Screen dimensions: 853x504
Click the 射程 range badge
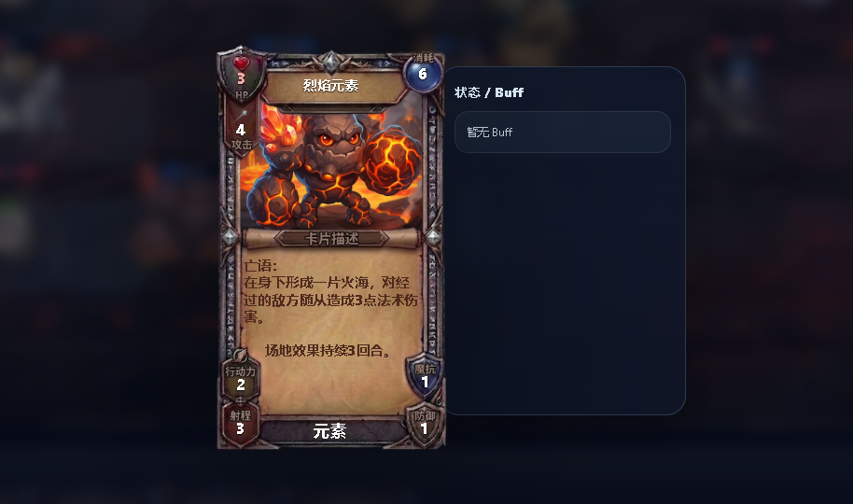pyautogui.click(x=241, y=424)
